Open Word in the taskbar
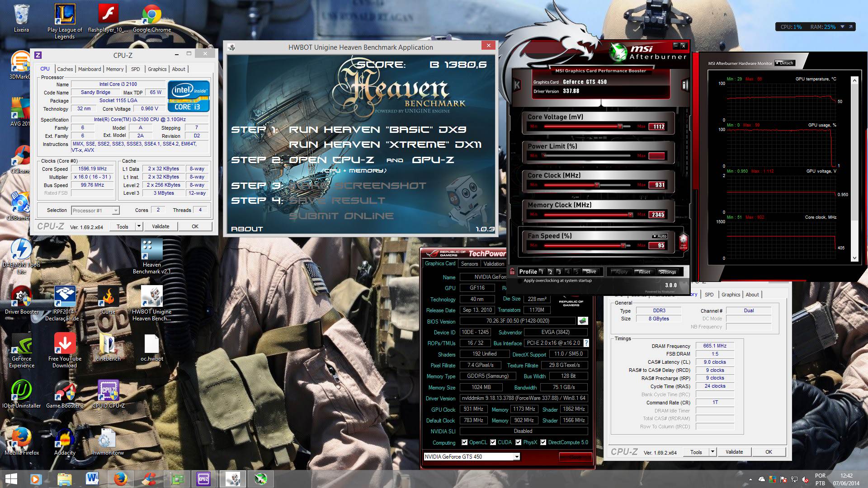Screen dimensions: 868x488 tap(92, 479)
